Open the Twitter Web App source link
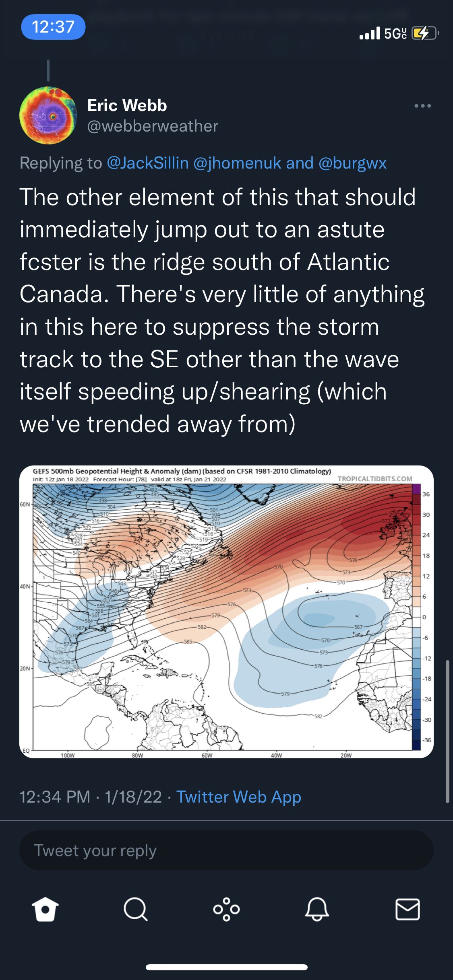 coord(239,797)
